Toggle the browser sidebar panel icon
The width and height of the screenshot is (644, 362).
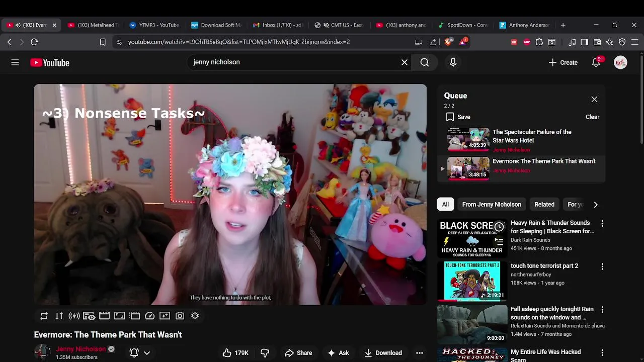coord(584,42)
